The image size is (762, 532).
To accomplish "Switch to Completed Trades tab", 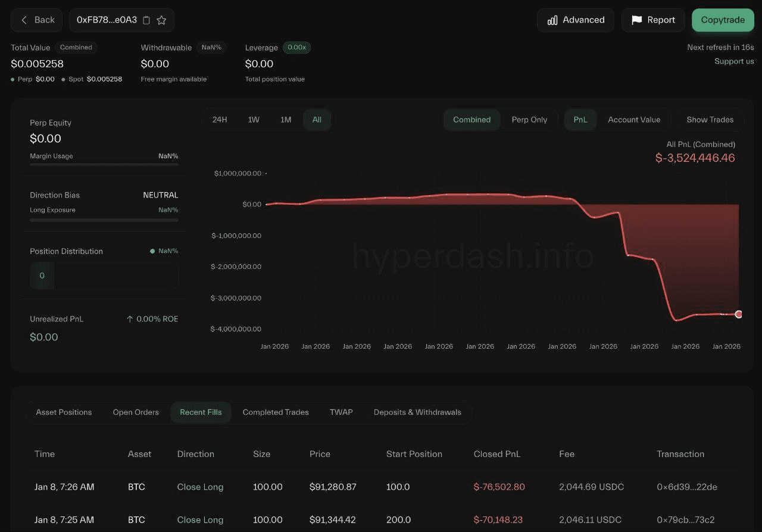I will point(276,412).
